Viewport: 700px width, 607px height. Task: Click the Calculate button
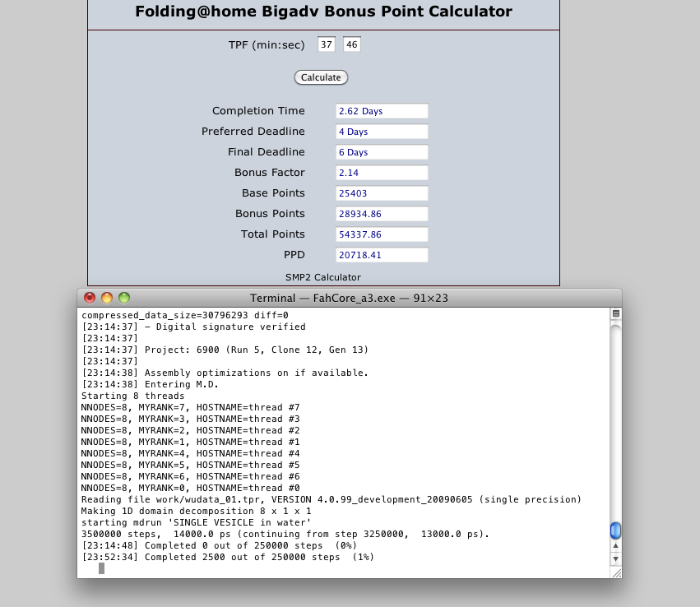pyautogui.click(x=321, y=77)
